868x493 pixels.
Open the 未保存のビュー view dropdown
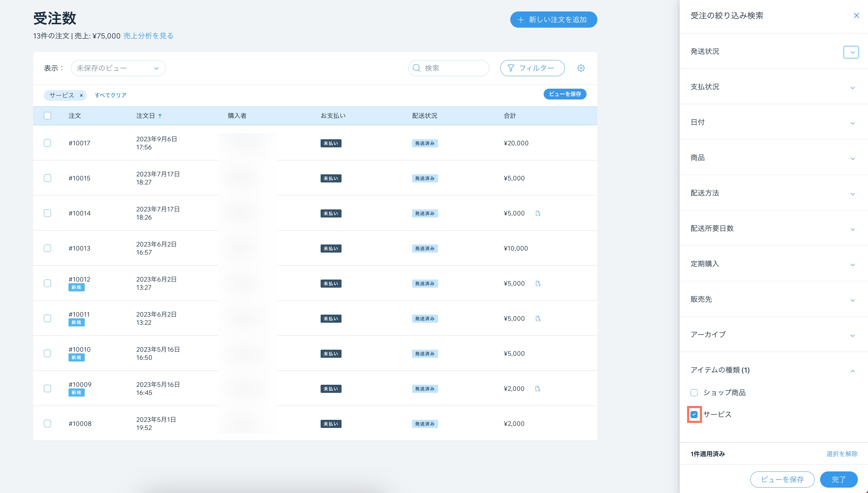118,68
